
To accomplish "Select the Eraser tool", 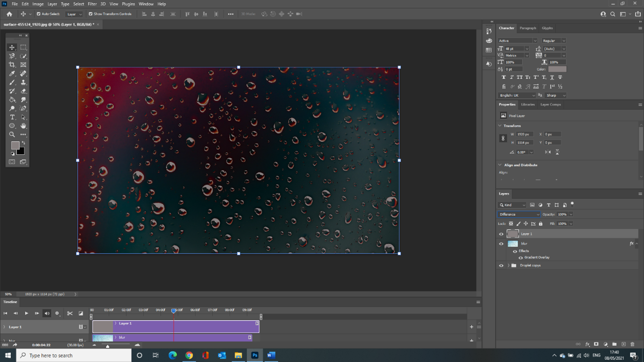I will (23, 91).
